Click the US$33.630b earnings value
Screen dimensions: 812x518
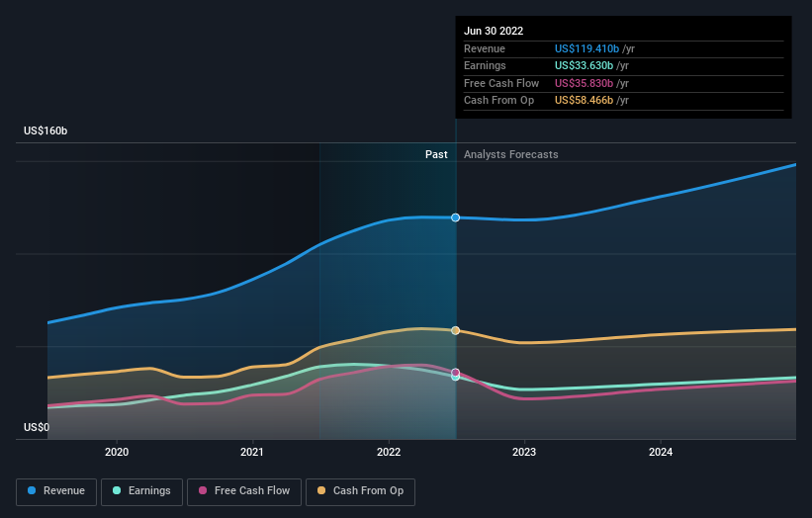click(584, 65)
